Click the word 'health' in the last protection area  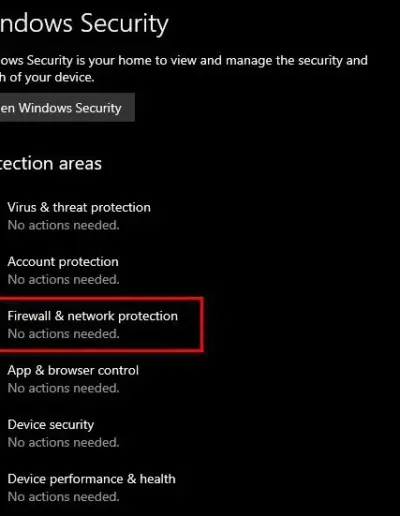pos(157,479)
